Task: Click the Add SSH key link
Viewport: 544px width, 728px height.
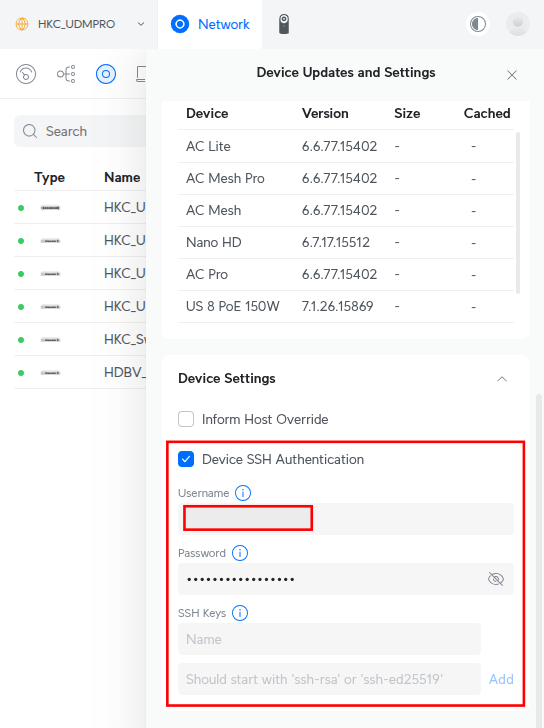Action: [x=501, y=679]
